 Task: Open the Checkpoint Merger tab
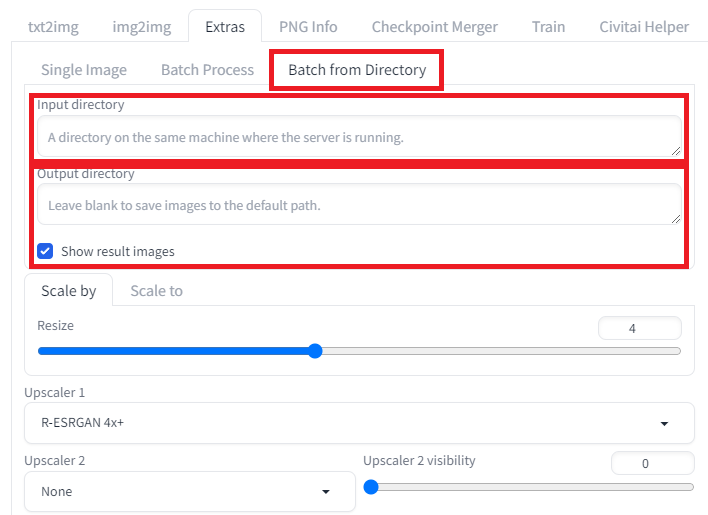tap(434, 27)
